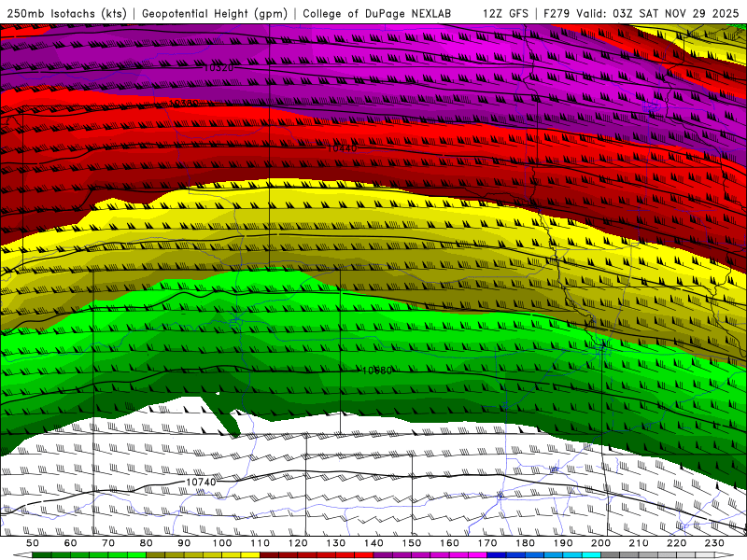This screenshot has width=747, height=560.
Task: Click the 10320 height contour label
Action: [x=218, y=67]
